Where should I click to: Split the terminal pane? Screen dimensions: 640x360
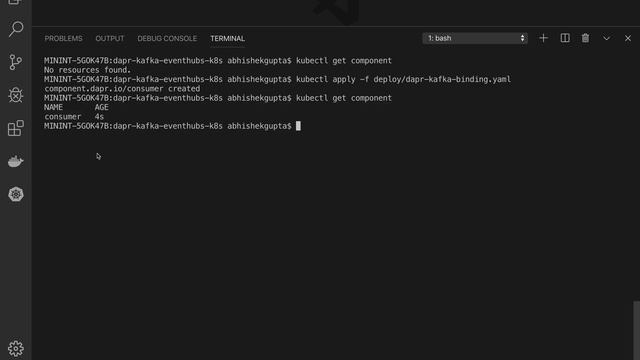(x=565, y=38)
